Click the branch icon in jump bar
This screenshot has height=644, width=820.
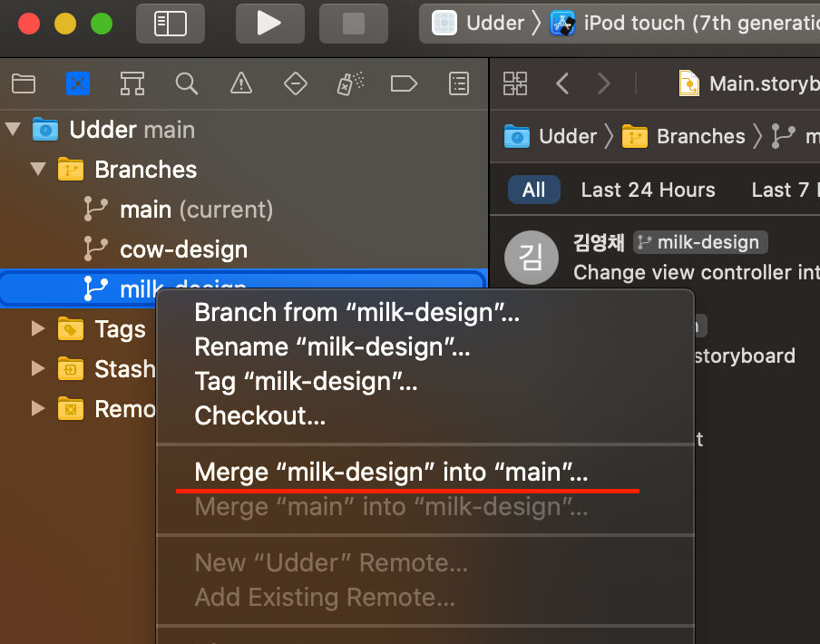coord(783,136)
